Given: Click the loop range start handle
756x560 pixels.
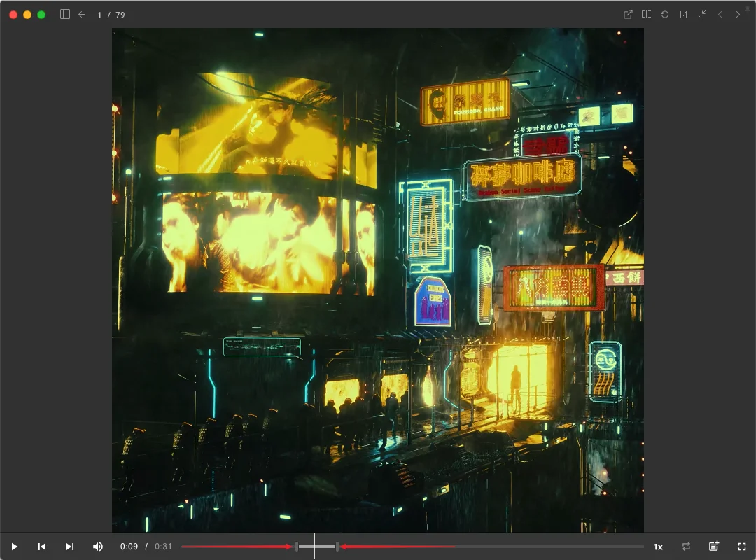Looking at the screenshot, I should [x=297, y=547].
